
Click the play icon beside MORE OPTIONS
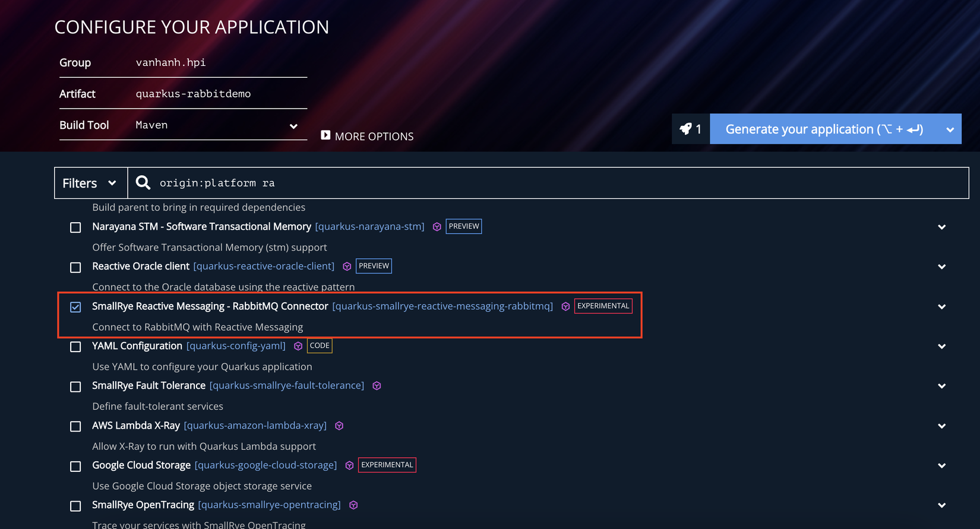click(x=325, y=135)
